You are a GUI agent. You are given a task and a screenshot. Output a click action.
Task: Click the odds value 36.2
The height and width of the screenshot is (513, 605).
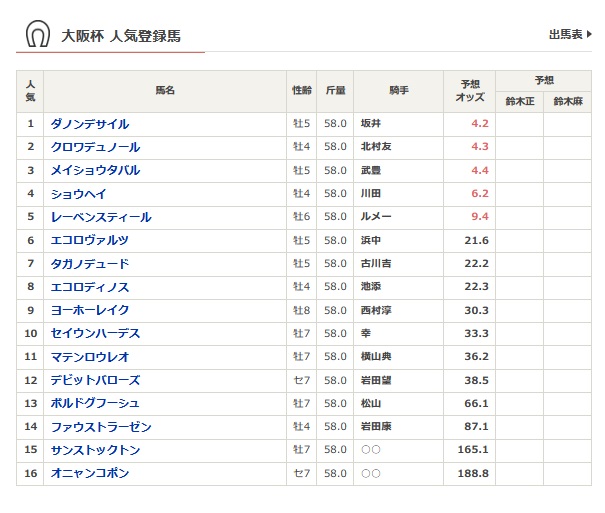477,356
